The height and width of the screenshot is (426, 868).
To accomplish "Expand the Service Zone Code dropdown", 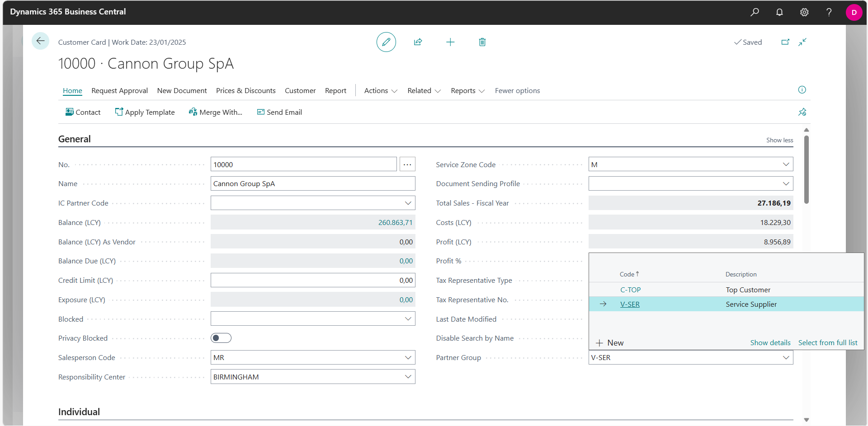I will click(786, 164).
